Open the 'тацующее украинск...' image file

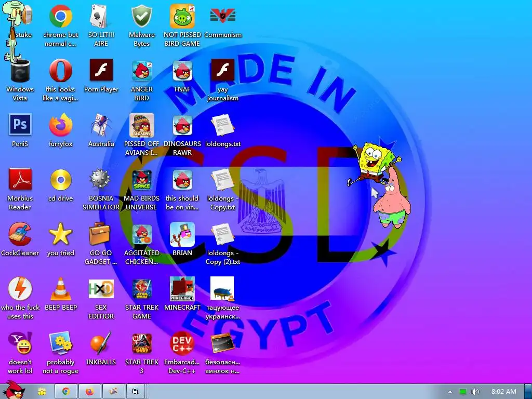pyautogui.click(x=222, y=288)
